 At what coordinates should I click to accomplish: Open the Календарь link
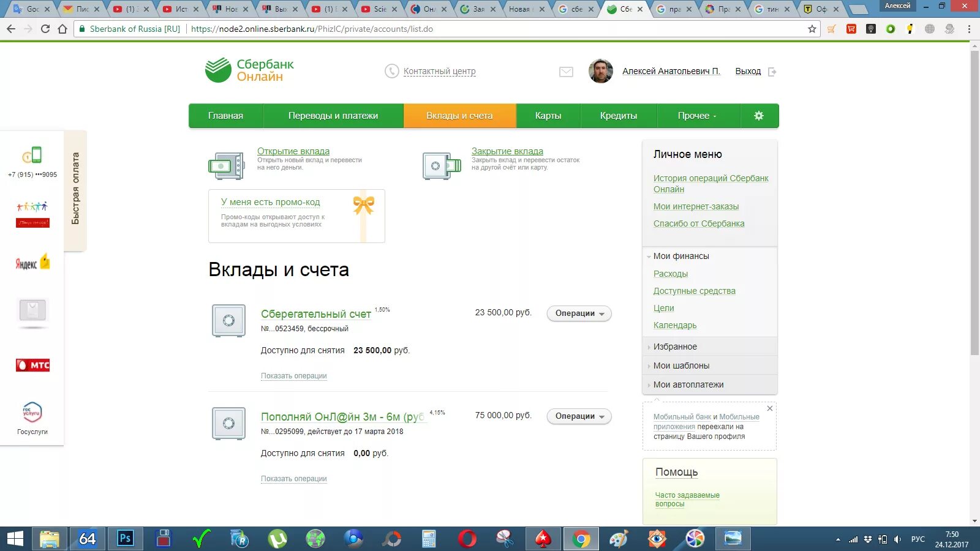pos(675,325)
